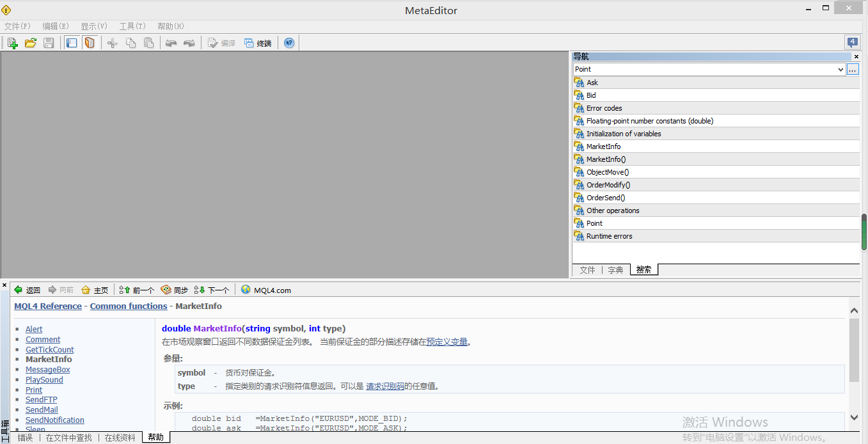
Task: Switch to the 在线资料 tab
Action: click(x=120, y=438)
